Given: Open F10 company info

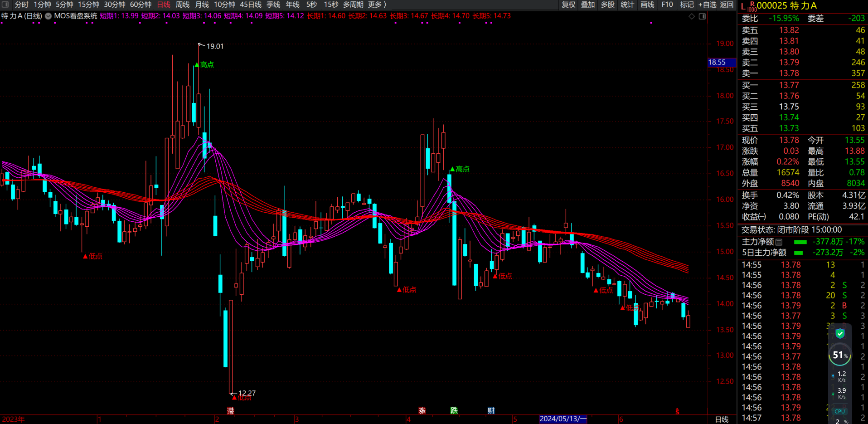Looking at the screenshot, I should pyautogui.click(x=667, y=5).
